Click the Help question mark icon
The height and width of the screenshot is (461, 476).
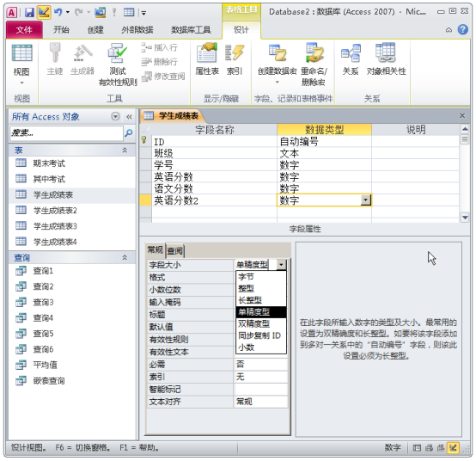point(463,29)
